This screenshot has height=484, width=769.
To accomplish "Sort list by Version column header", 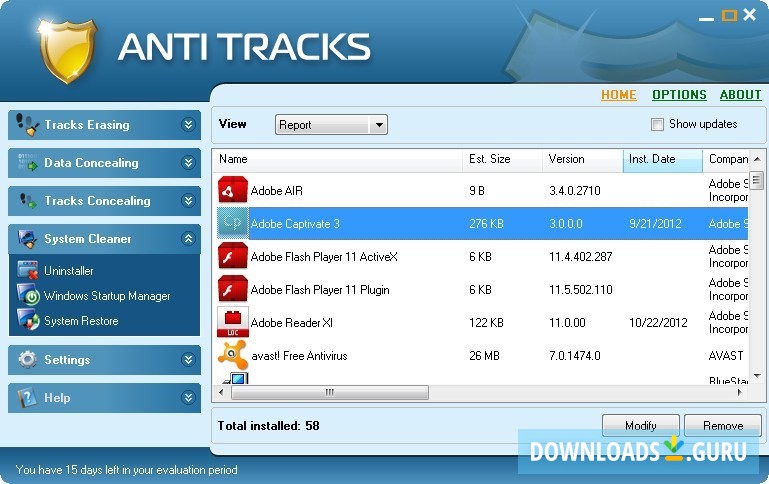I will [582, 159].
